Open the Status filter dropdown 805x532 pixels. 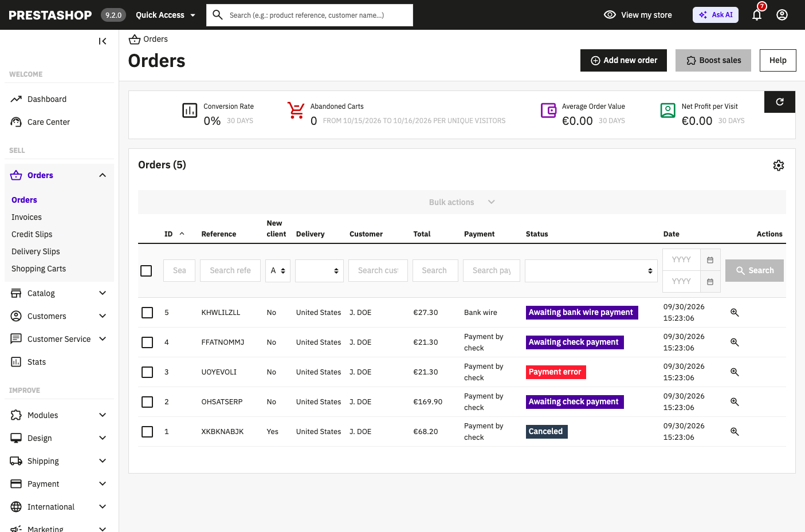coord(591,271)
